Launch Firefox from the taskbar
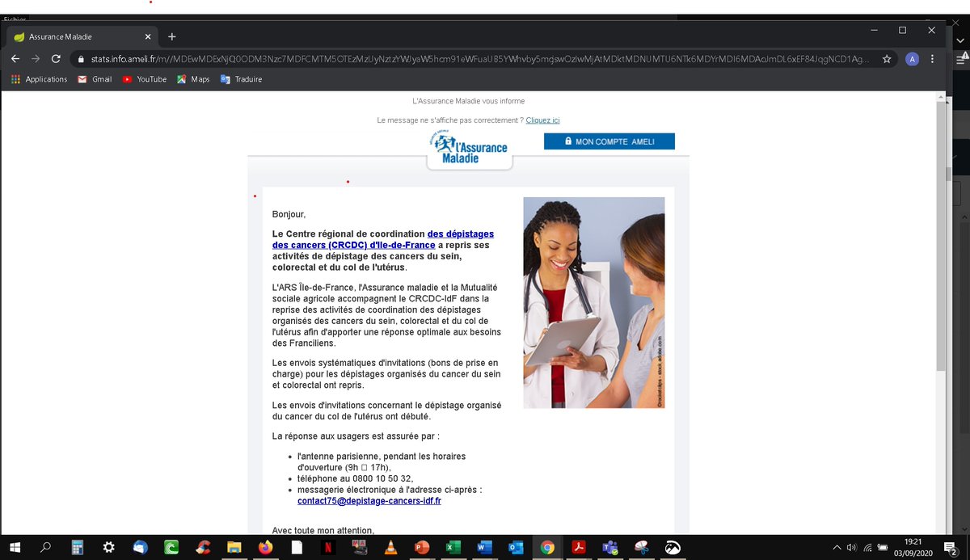 point(265,547)
